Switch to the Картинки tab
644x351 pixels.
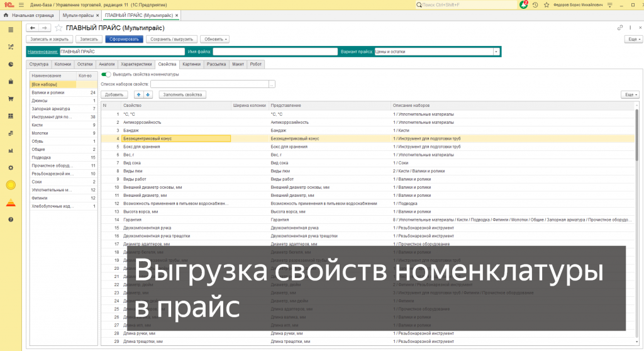click(192, 64)
